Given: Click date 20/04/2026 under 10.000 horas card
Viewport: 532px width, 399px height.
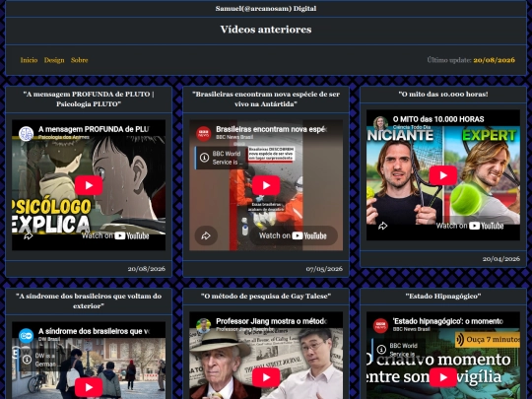Looking at the screenshot, I should pyautogui.click(x=501, y=259).
